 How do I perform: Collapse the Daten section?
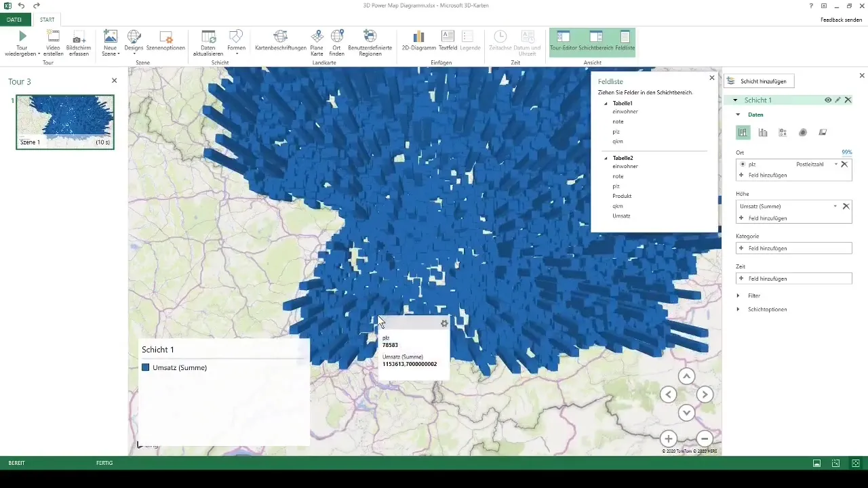738,115
